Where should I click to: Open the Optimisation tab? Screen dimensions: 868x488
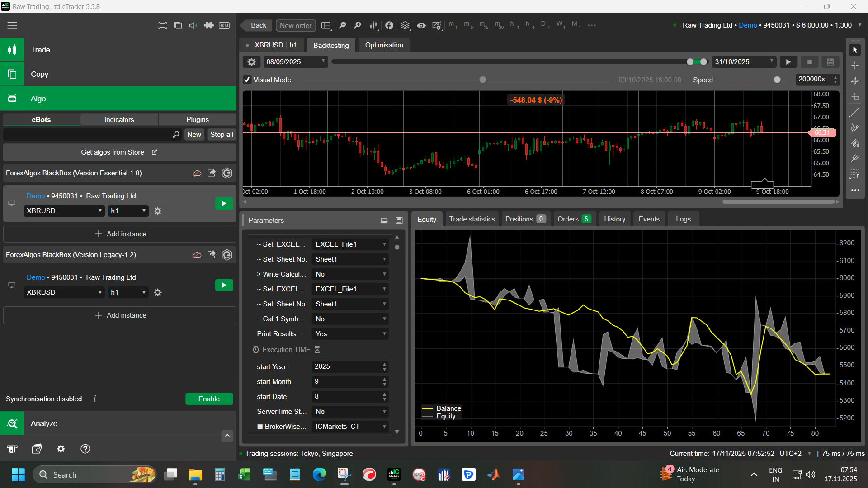(x=384, y=45)
